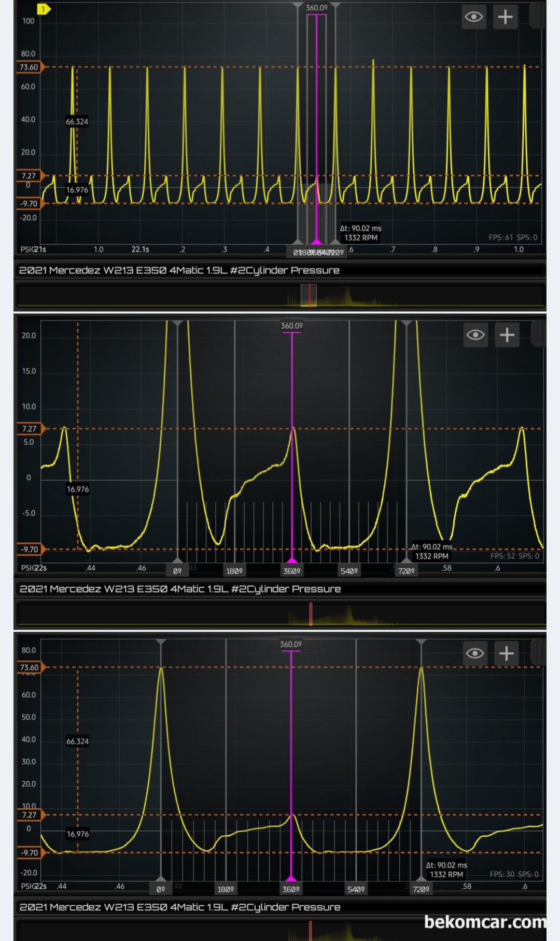Click the 0º marker in the middle graph
The image size is (560, 941).
point(177,571)
